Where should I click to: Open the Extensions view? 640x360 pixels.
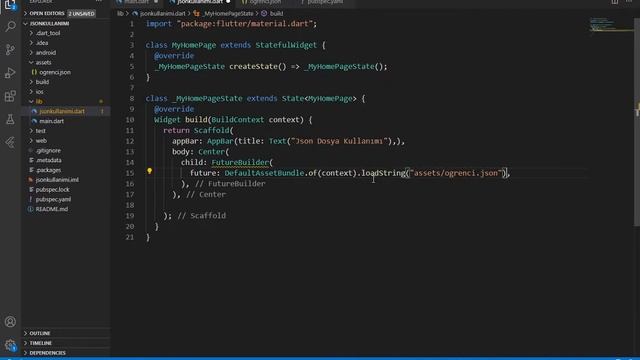pyautogui.click(x=10, y=96)
